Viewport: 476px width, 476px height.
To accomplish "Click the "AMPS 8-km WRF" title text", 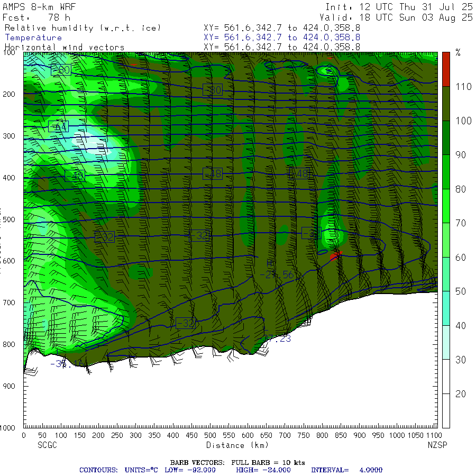I will click(x=39, y=7).
